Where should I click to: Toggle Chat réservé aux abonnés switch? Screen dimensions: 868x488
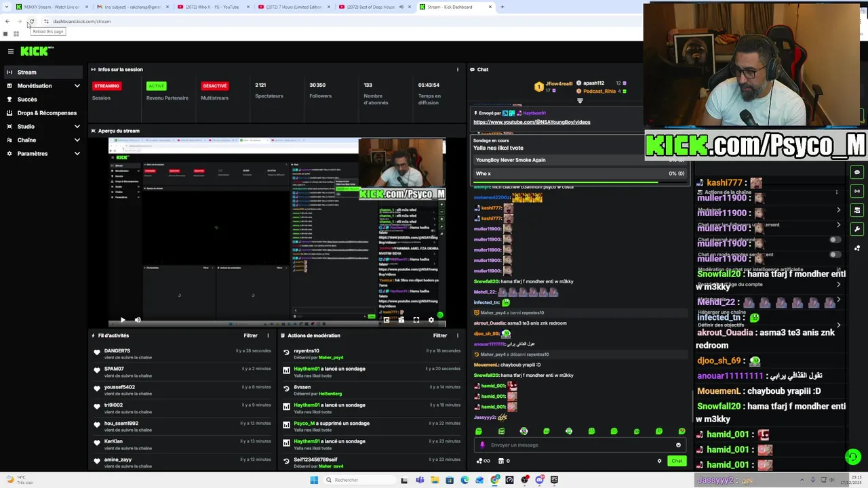pyautogui.click(x=835, y=239)
